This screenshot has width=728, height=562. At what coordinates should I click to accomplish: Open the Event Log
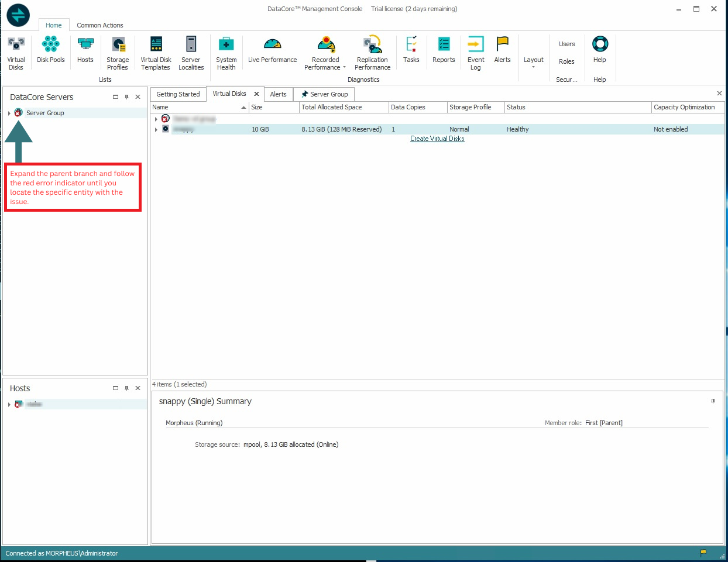point(476,53)
